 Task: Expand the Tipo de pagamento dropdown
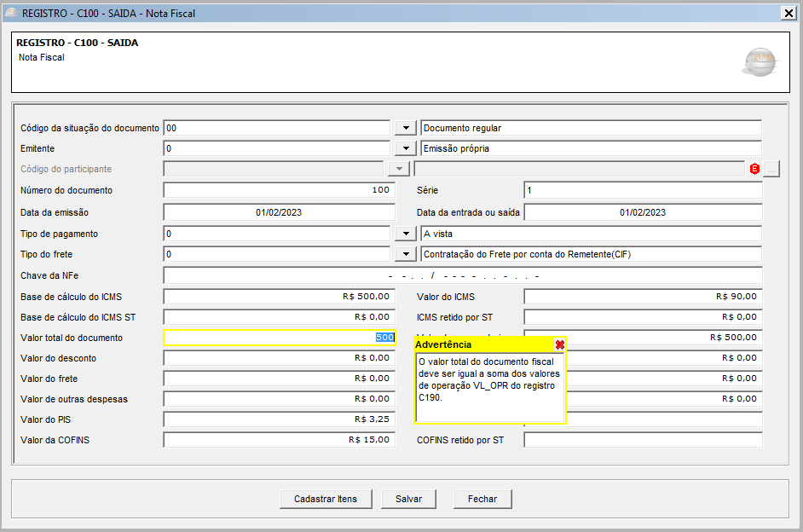406,234
